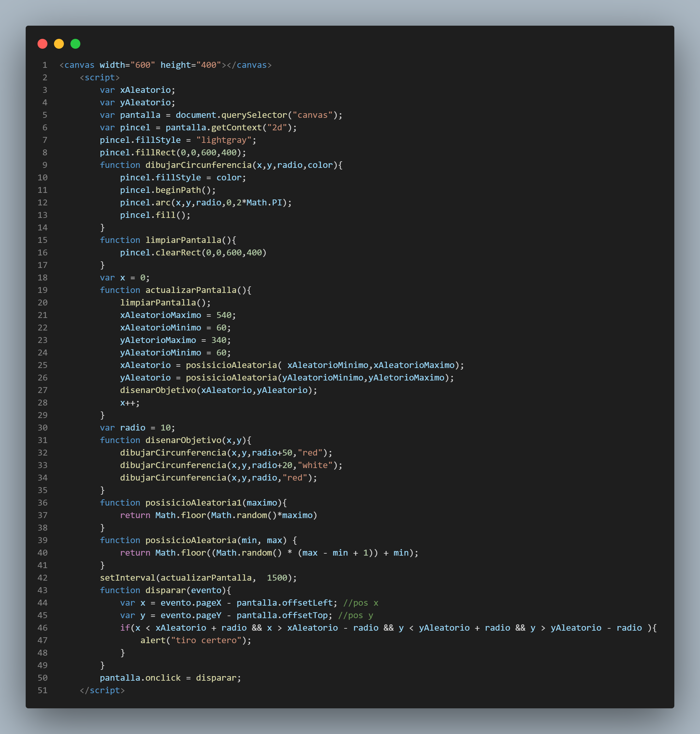Image resolution: width=700 pixels, height=734 pixels.
Task: Click alert("tiro certero") line
Action: [x=196, y=641]
